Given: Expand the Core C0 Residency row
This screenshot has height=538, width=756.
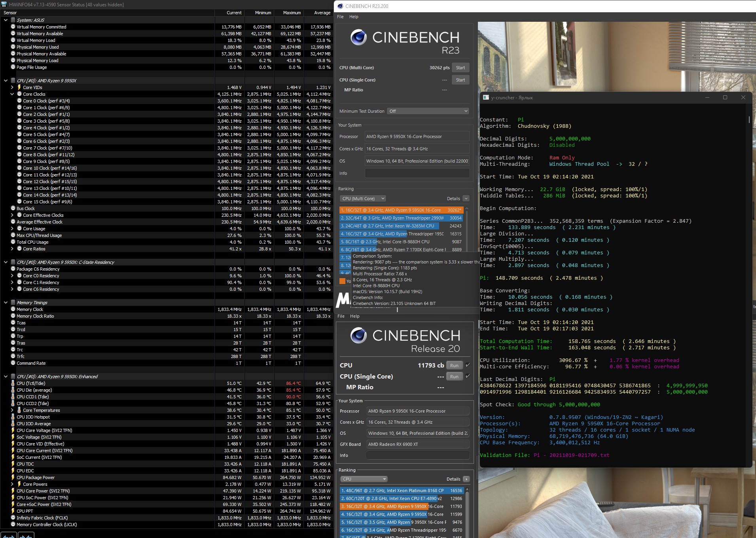Looking at the screenshot, I should (12, 276).
